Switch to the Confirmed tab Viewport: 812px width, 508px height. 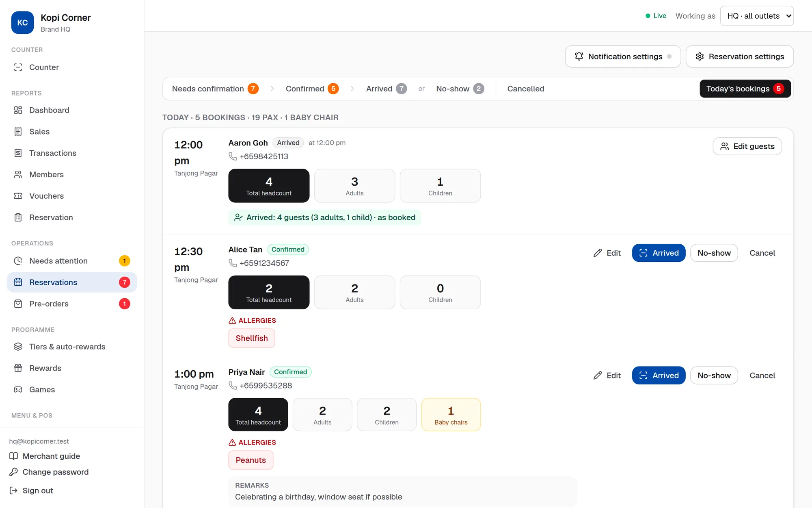pos(312,89)
